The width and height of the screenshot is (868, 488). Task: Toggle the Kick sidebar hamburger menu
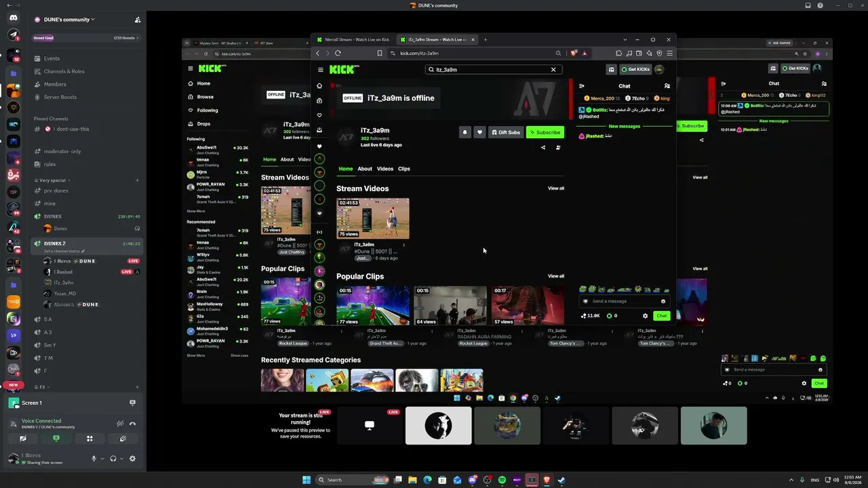pos(321,69)
